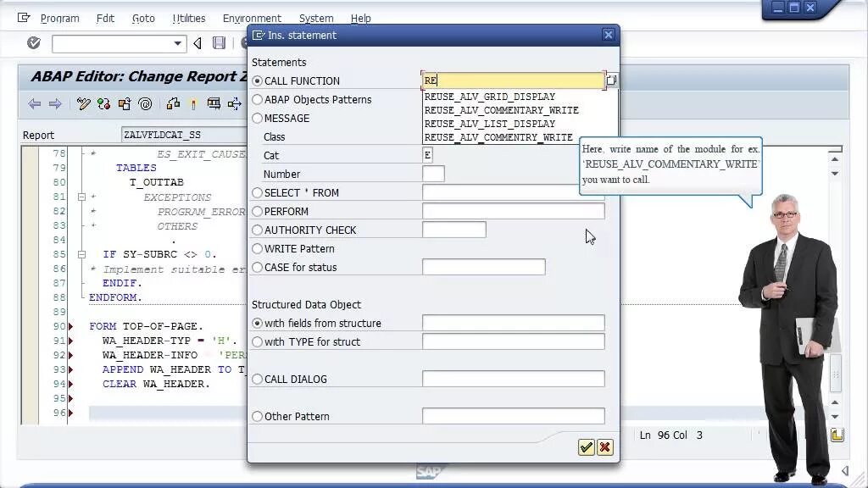Click the Save diskette icon
The image size is (868, 488).
[x=220, y=43]
